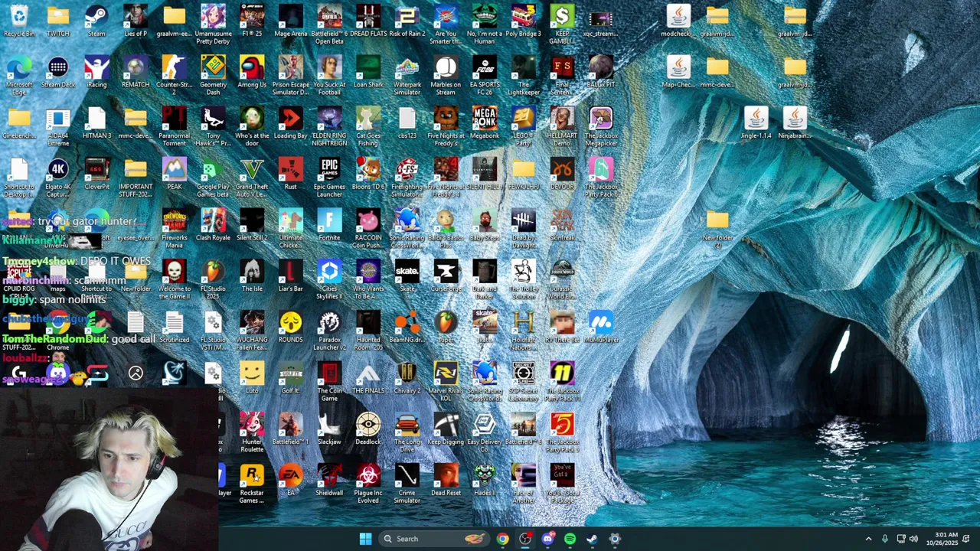Image resolution: width=980 pixels, height=551 pixels.
Task: Open the Risk of Rain 2 shortcut
Action: click(x=407, y=21)
